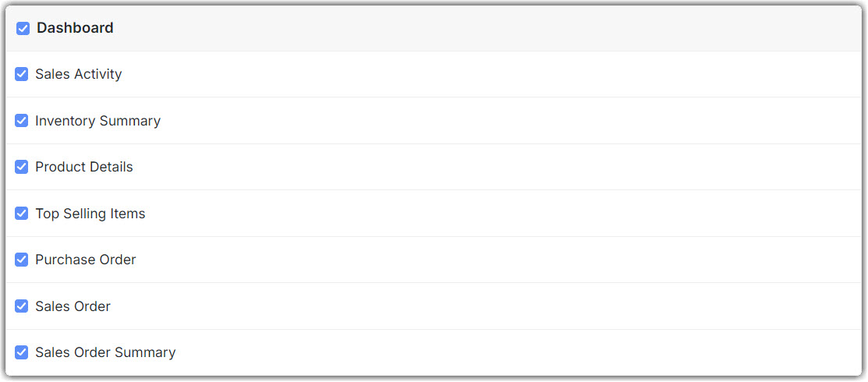Click the Sales Order Summary label text
The width and height of the screenshot is (868, 382).
pos(105,352)
